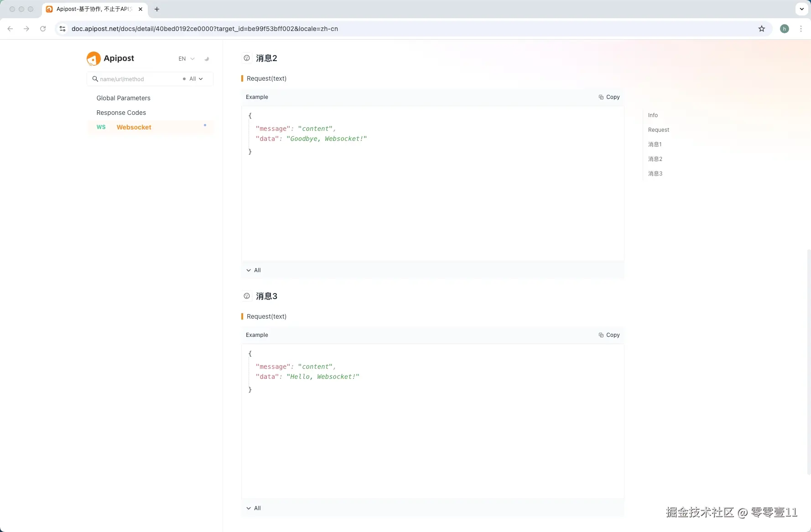This screenshot has width=811, height=532.
Task: Click the 消息2 heading text
Action: (x=266, y=58)
